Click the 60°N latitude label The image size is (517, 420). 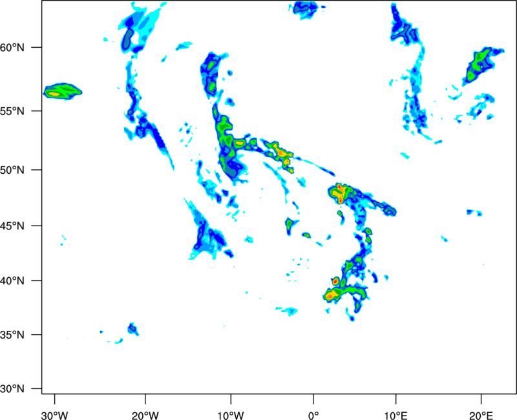click(12, 48)
